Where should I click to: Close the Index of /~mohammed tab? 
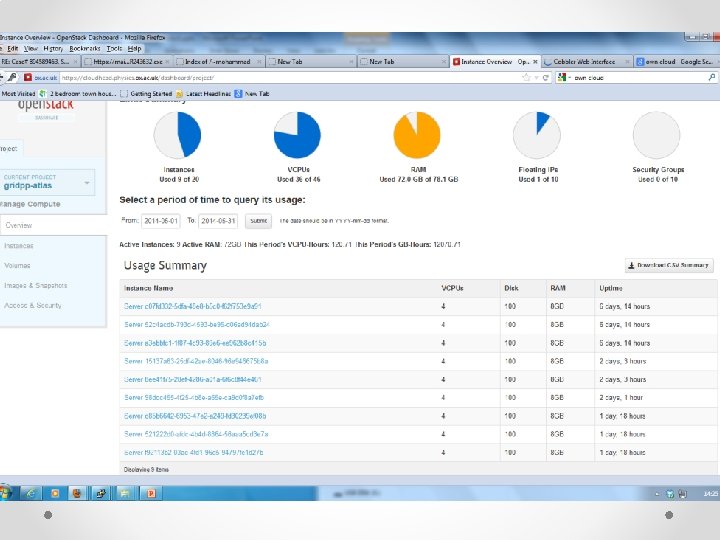[x=259, y=62]
